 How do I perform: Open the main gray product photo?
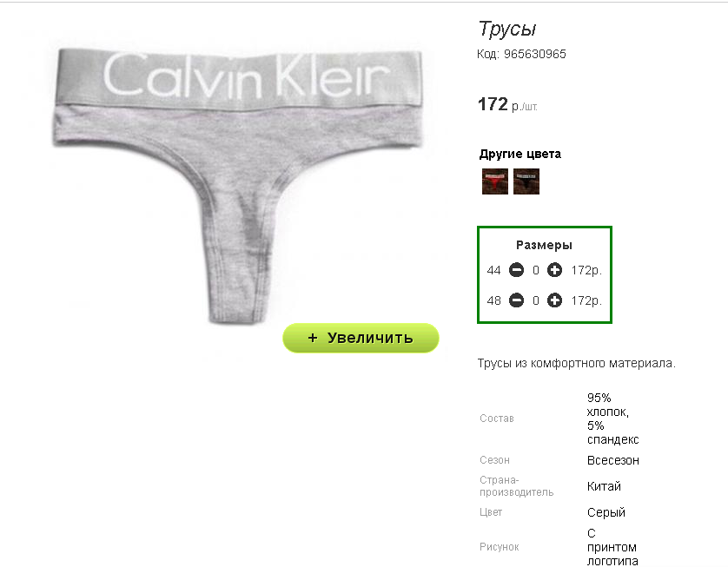(x=238, y=186)
